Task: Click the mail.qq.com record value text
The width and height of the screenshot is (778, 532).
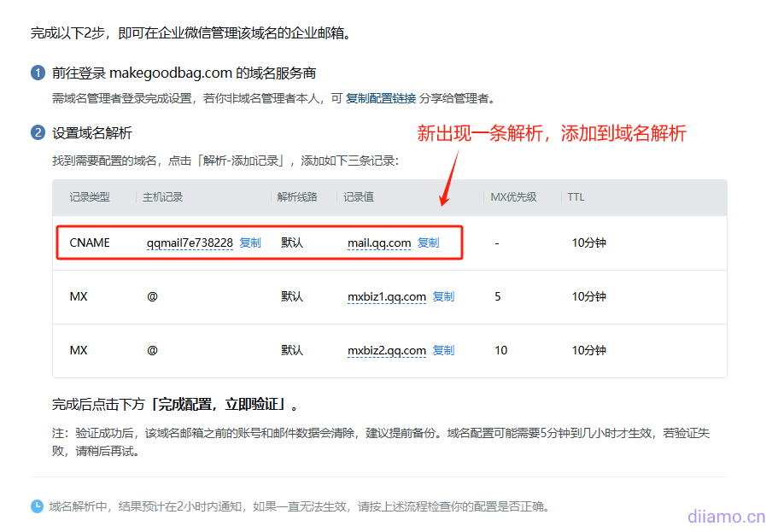Action: click(x=379, y=243)
